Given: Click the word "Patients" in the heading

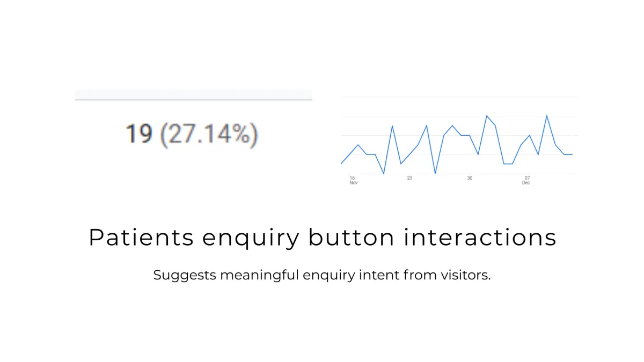Looking at the screenshot, I should [x=141, y=238].
